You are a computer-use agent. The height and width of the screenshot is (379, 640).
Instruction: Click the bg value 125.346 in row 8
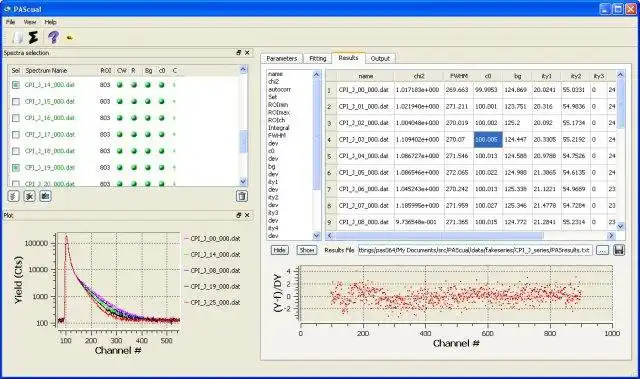516,206
